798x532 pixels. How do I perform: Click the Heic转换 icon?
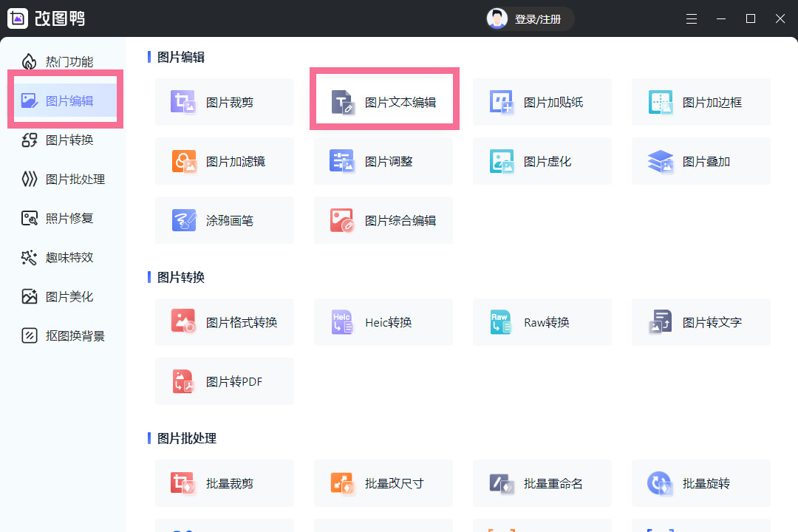pyautogui.click(x=342, y=322)
